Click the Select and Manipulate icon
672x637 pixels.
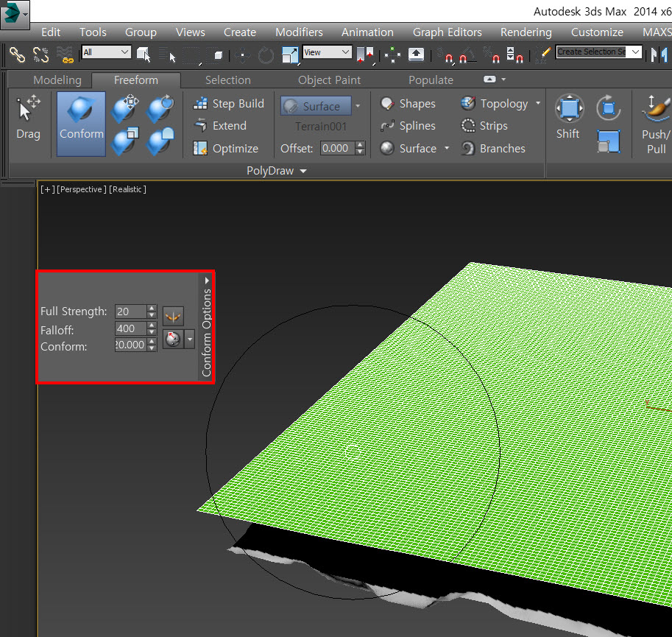[392, 55]
